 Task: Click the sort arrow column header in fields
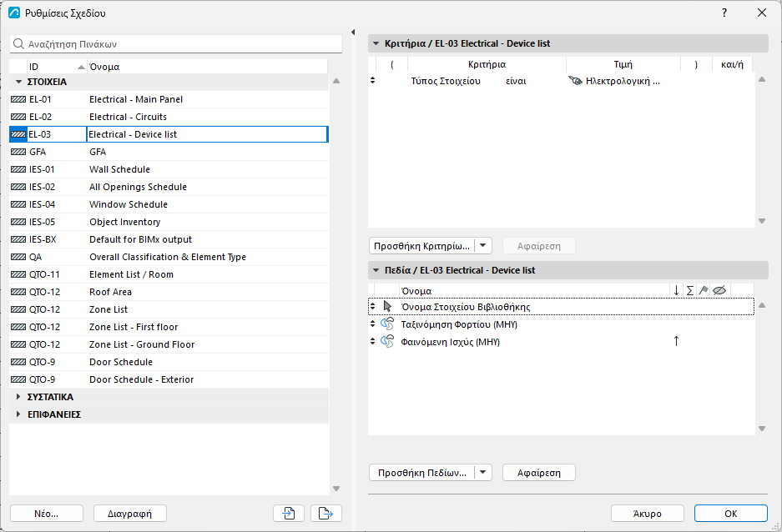click(676, 290)
